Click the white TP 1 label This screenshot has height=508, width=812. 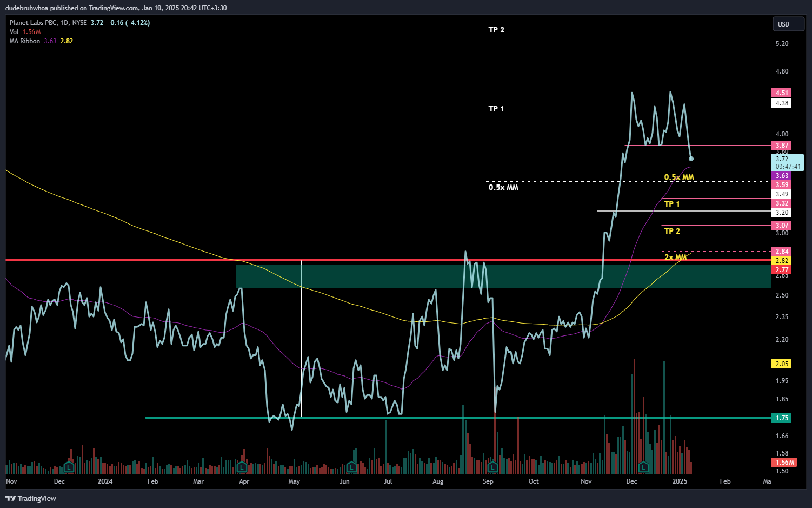pos(496,109)
